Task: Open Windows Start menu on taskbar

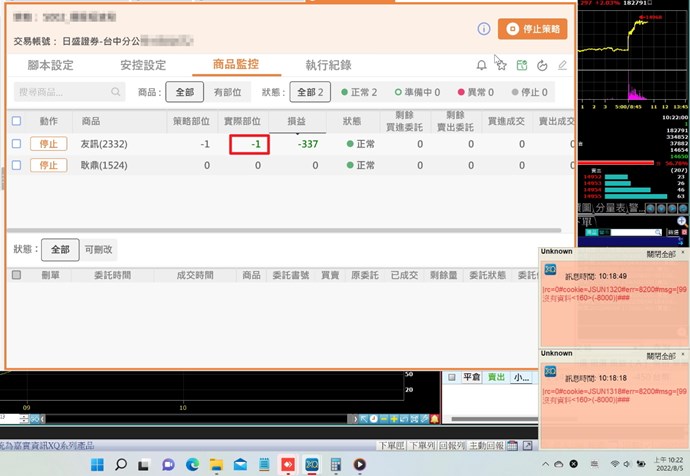Action: [97, 465]
